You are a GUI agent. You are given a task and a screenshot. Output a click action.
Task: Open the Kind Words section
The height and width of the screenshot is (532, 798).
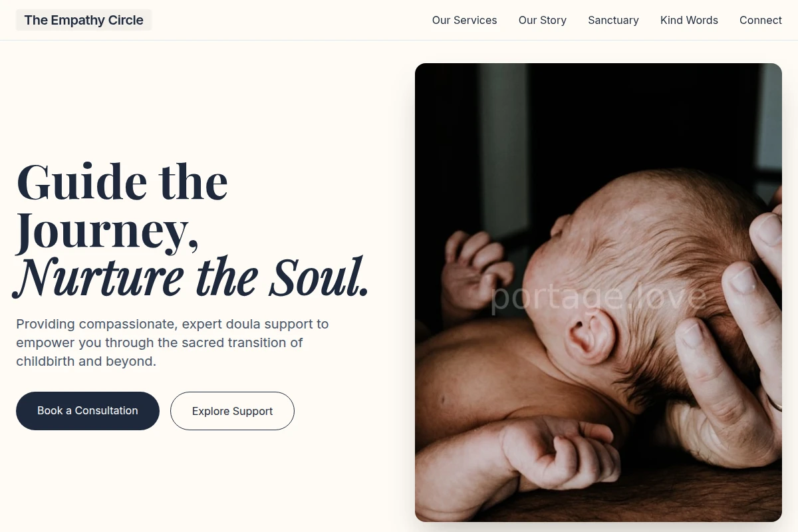689,20
